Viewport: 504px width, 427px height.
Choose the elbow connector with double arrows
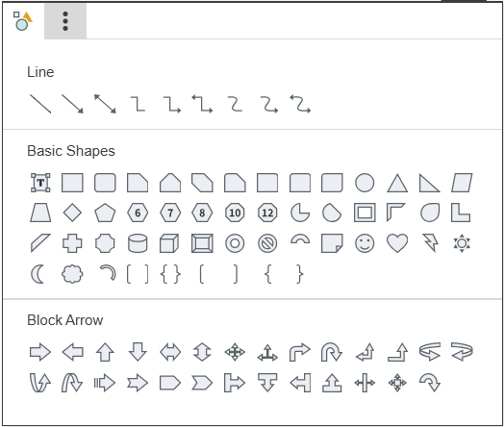(202, 104)
